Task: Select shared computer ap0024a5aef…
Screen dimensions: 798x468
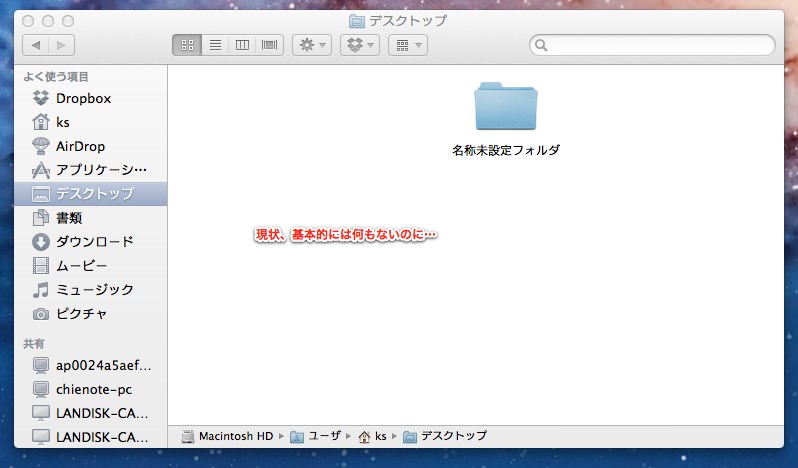Action: coord(92,365)
